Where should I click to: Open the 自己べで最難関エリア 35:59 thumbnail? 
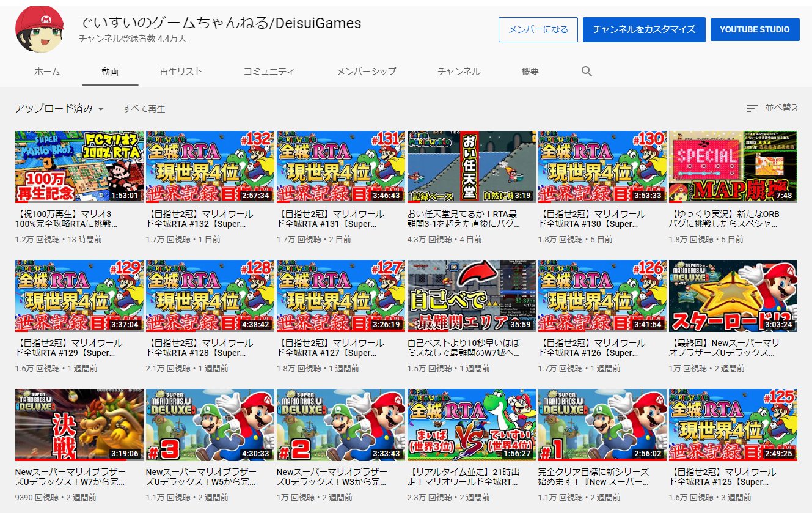coord(472,296)
